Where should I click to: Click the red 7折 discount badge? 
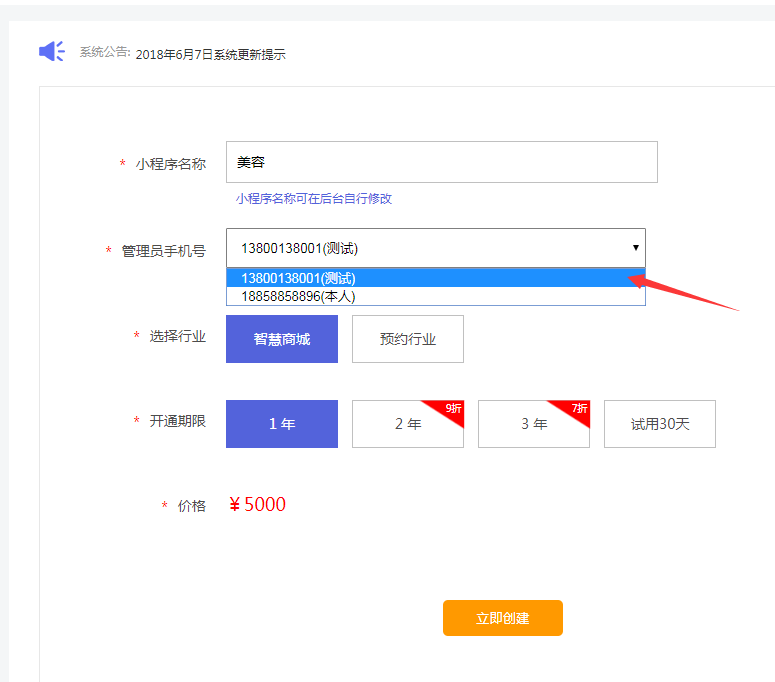(x=578, y=408)
